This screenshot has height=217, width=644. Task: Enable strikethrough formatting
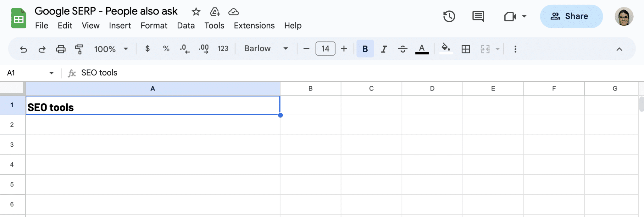pyautogui.click(x=402, y=49)
